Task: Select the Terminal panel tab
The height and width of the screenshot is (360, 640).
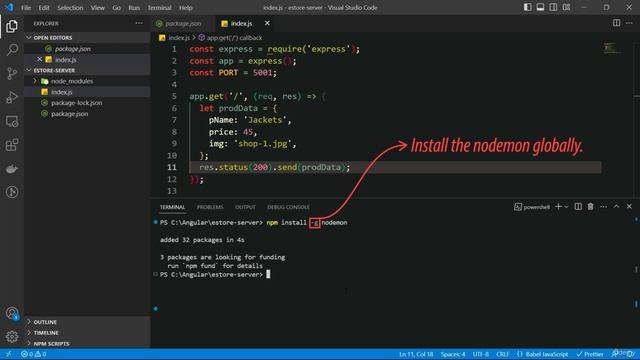Action: pos(172,207)
